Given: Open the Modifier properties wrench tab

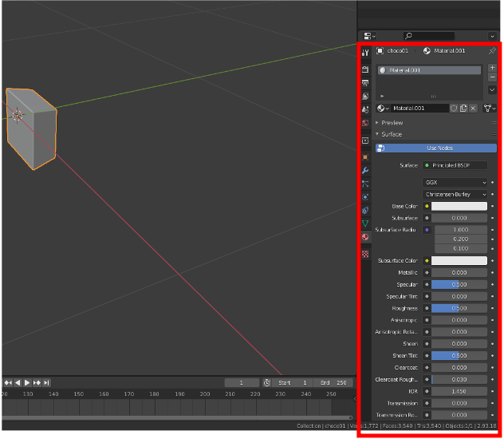Looking at the screenshot, I should click(x=365, y=171).
